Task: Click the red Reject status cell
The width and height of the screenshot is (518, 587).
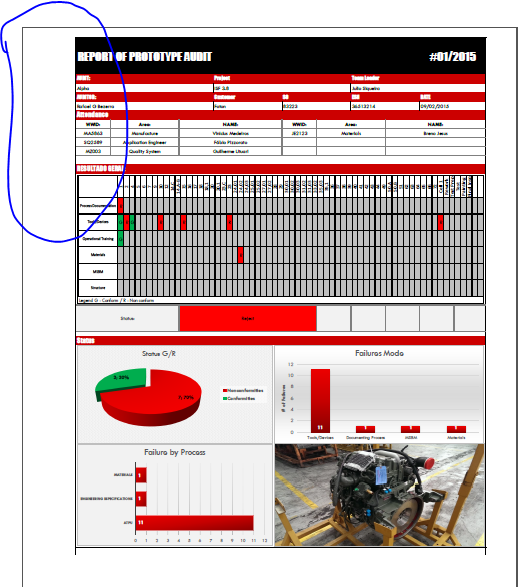Action: pos(248,319)
